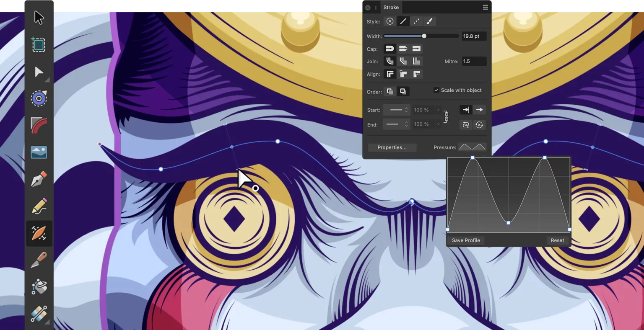The height and width of the screenshot is (330, 644).
Task: Choose the Pencil tool
Action: 39,206
